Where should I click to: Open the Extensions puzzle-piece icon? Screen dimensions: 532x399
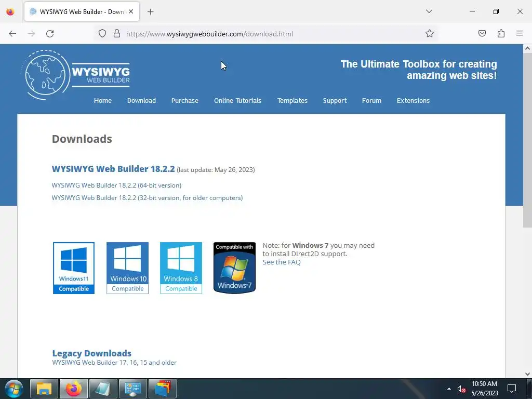pos(501,33)
